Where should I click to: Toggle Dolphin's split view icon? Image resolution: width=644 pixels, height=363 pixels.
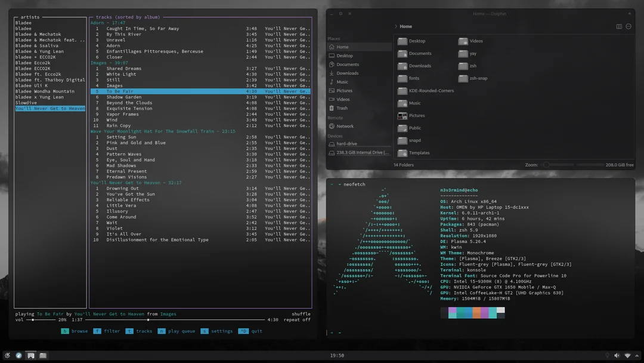tap(618, 26)
